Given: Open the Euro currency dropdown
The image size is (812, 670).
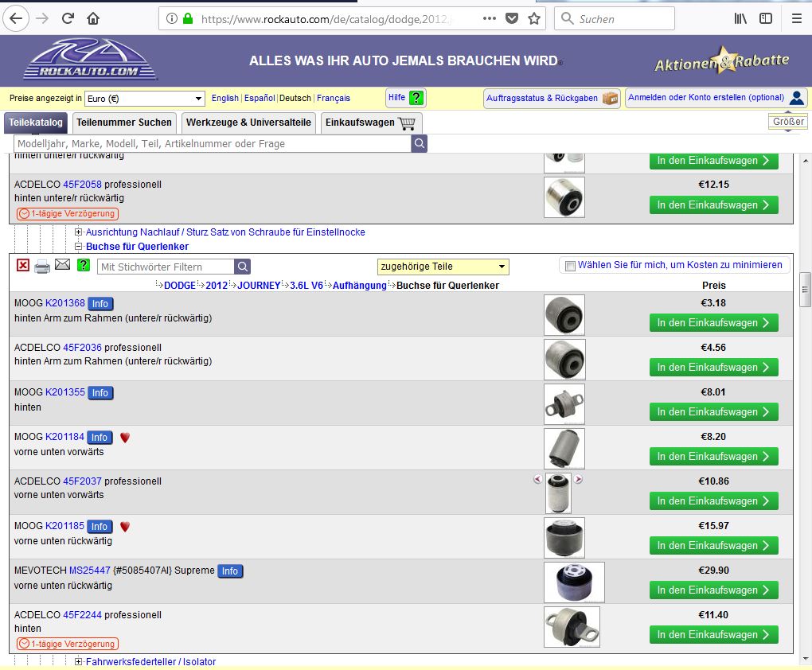Looking at the screenshot, I should click(144, 99).
